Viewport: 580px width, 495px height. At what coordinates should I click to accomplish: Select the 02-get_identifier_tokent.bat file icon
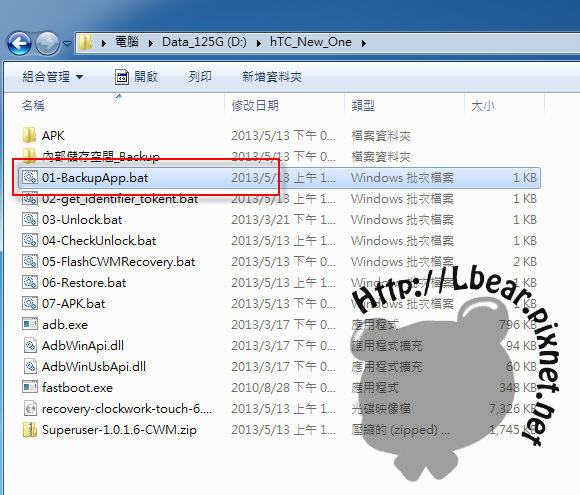coord(30,199)
